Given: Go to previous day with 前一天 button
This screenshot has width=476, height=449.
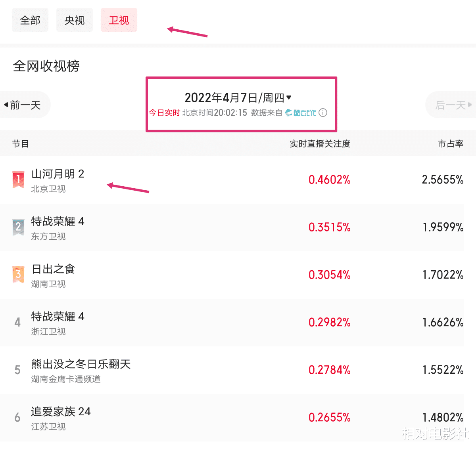Looking at the screenshot, I should pyautogui.click(x=25, y=105).
